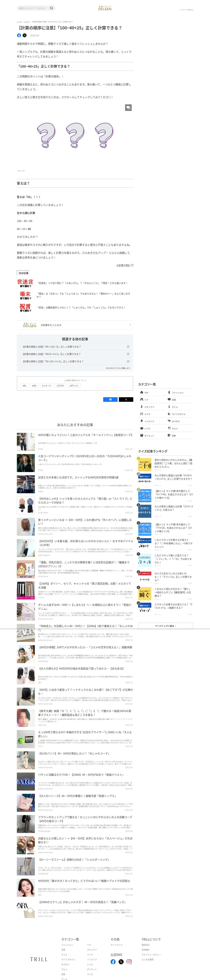Open recommended article ストイックな40代50代男性

pos(75,484)
